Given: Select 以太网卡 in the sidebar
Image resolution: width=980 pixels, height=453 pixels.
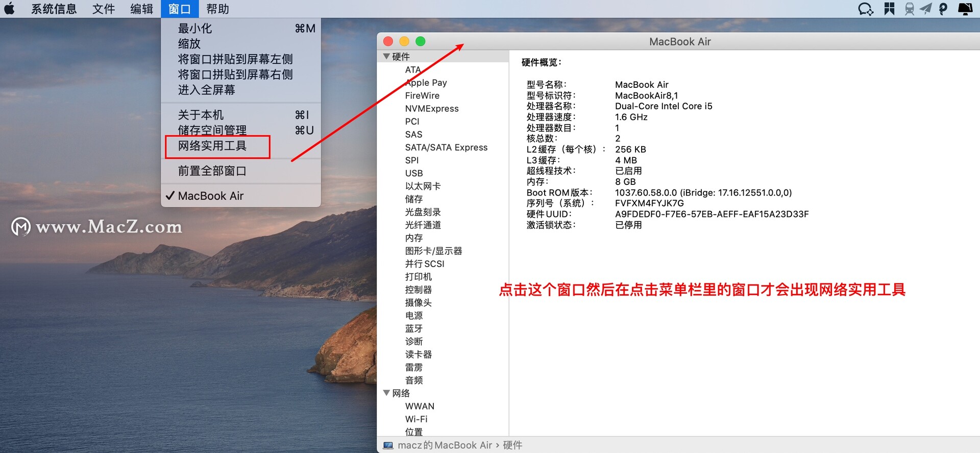Looking at the screenshot, I should coord(423,186).
